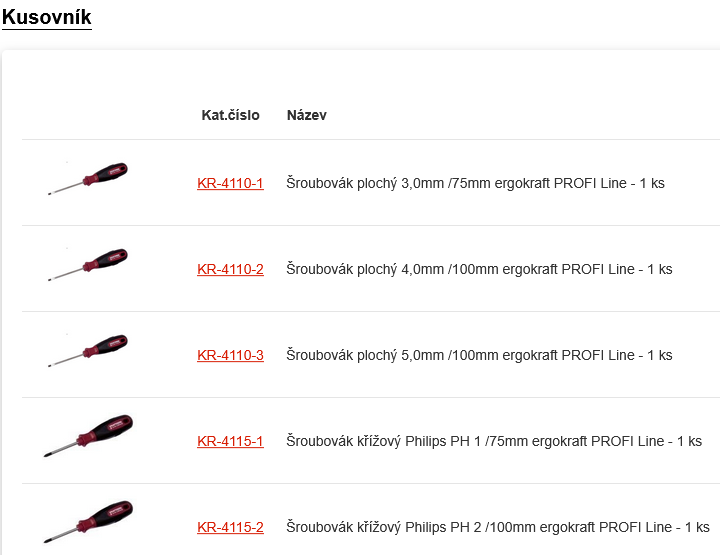Follow the KR-4110-2 catalog link
This screenshot has height=555, width=720.
click(230, 270)
